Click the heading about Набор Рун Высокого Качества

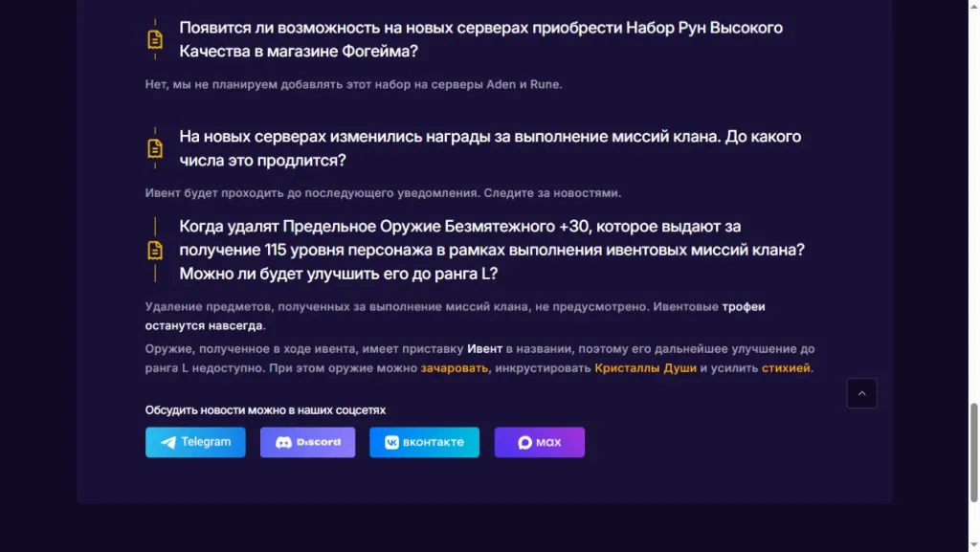pos(480,39)
